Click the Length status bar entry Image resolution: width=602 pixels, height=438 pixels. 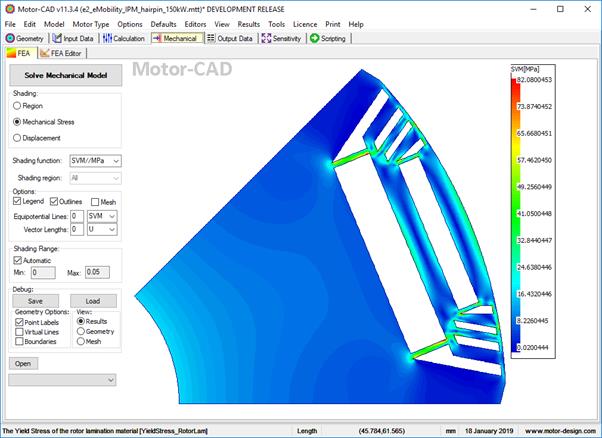(307, 431)
